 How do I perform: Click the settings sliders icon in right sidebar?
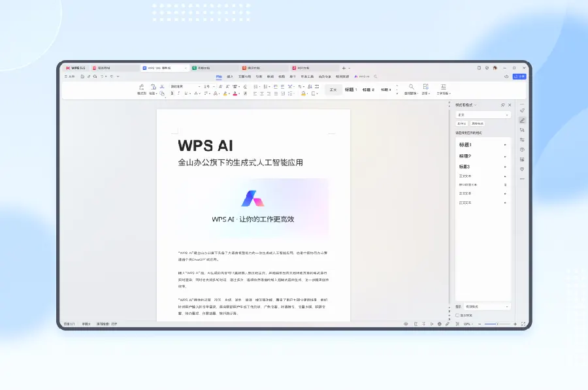click(x=522, y=140)
